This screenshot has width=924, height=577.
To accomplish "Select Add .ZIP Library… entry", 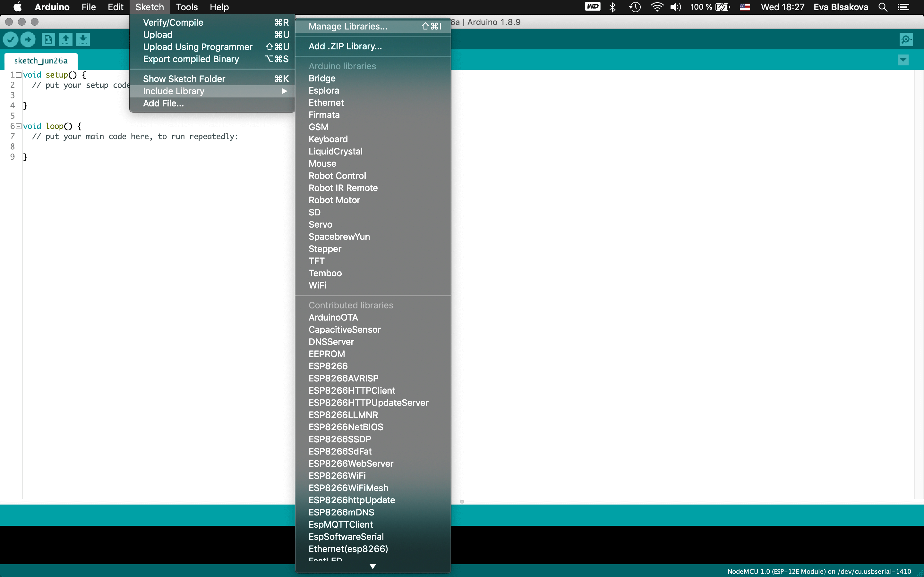I will (345, 46).
